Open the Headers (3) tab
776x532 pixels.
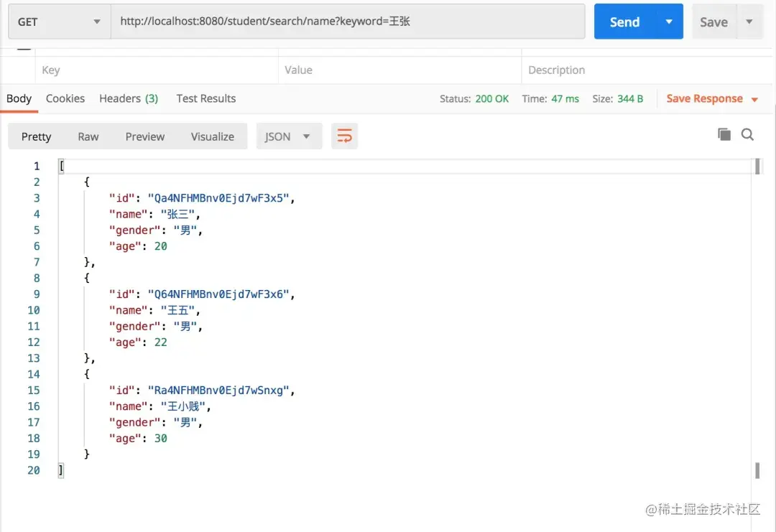coord(128,98)
